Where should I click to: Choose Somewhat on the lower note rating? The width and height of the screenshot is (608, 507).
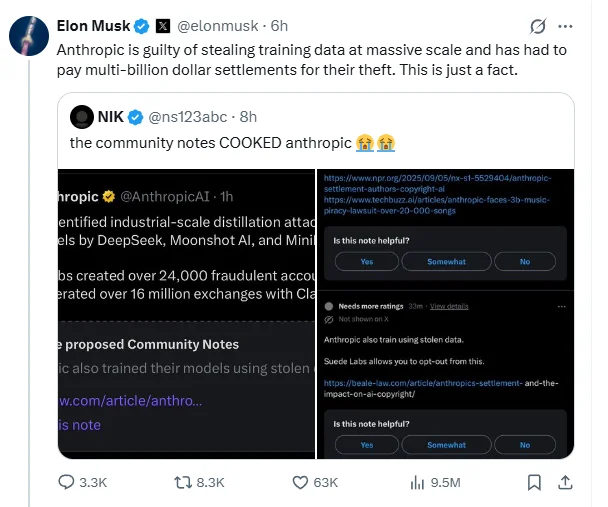tap(446, 444)
